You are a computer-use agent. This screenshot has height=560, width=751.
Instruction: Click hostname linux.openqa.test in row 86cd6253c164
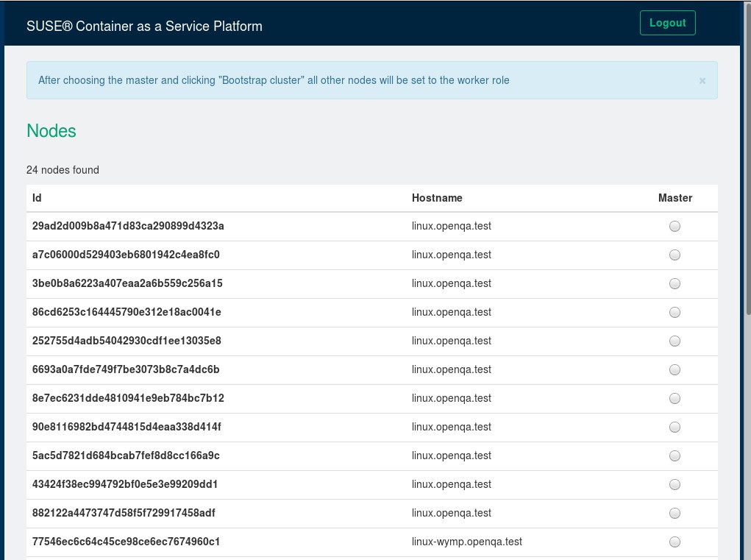(452, 312)
